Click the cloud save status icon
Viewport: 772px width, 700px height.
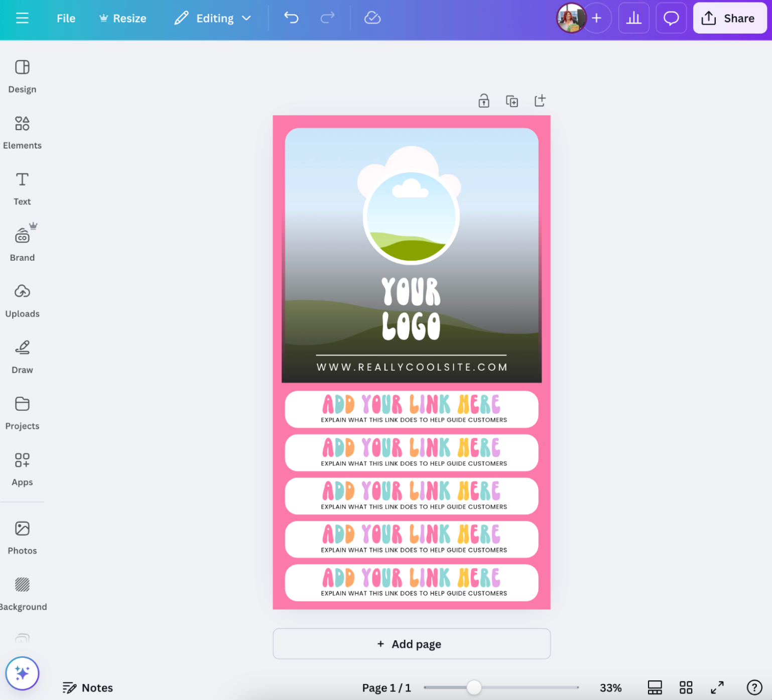[x=372, y=18]
